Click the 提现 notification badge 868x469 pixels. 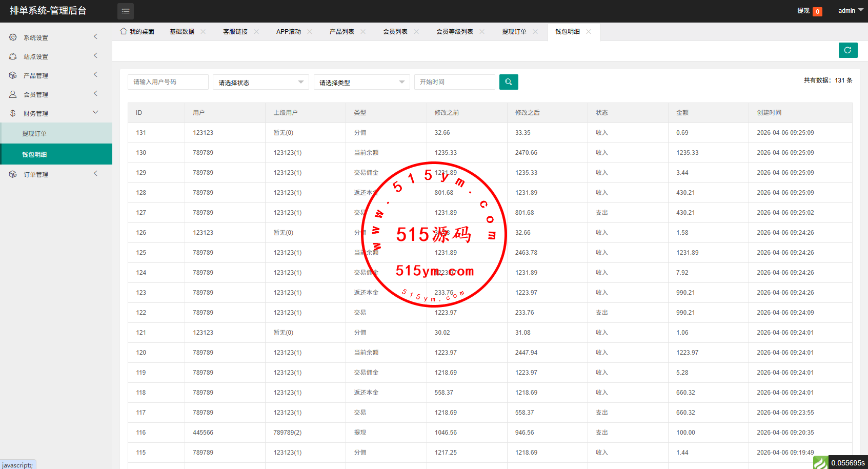pyautogui.click(x=817, y=11)
